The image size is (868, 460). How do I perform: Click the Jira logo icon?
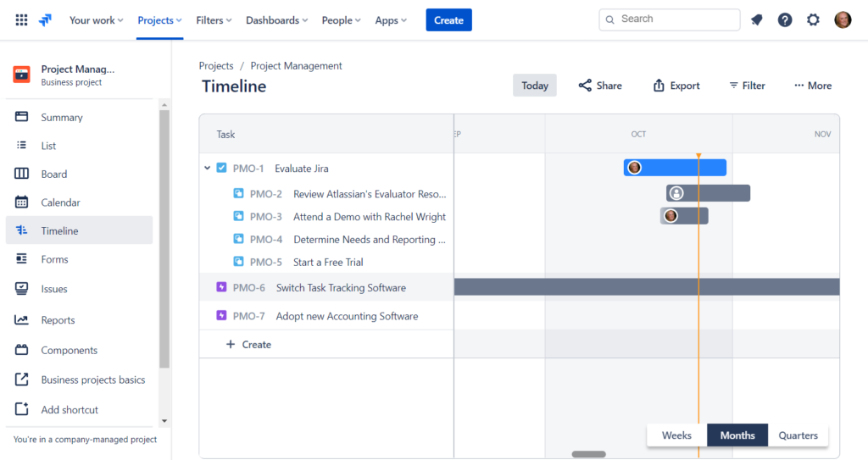46,20
